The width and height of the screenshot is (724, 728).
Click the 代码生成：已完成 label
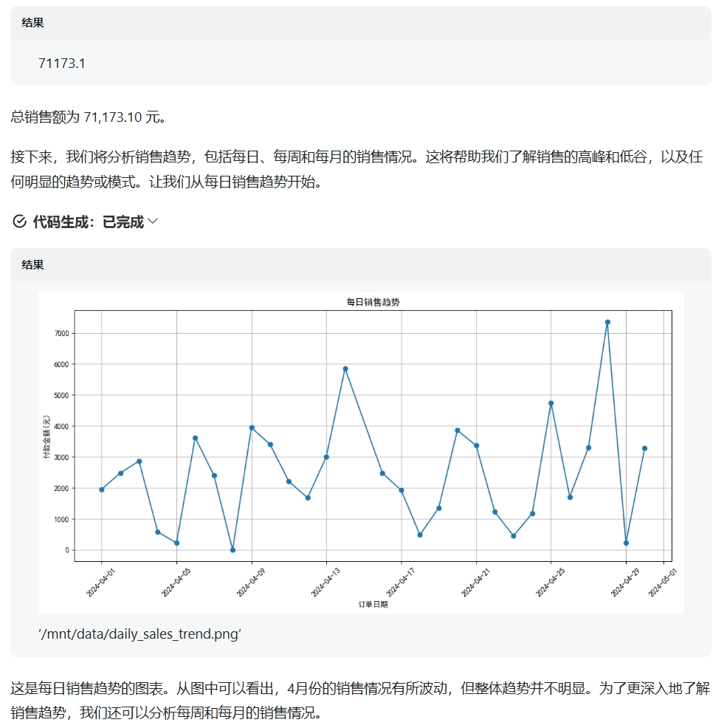[x=88, y=222]
